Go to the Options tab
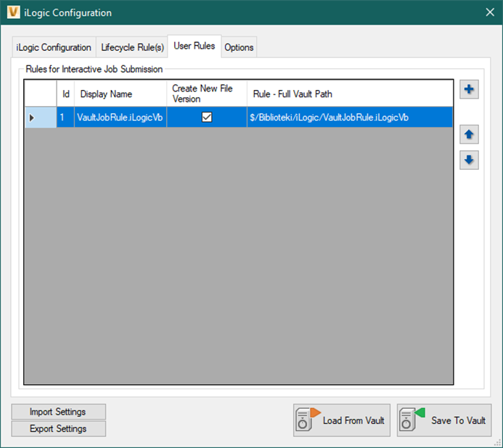The image size is (503, 448). (x=239, y=47)
